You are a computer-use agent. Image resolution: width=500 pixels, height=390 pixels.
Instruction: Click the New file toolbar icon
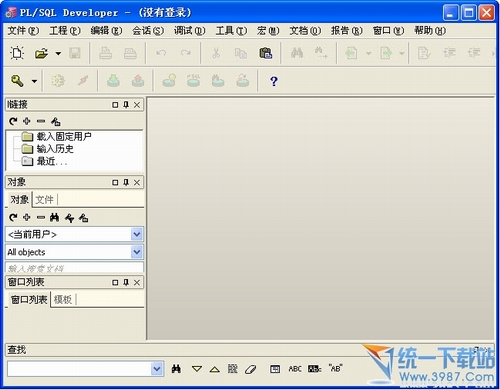click(x=17, y=53)
